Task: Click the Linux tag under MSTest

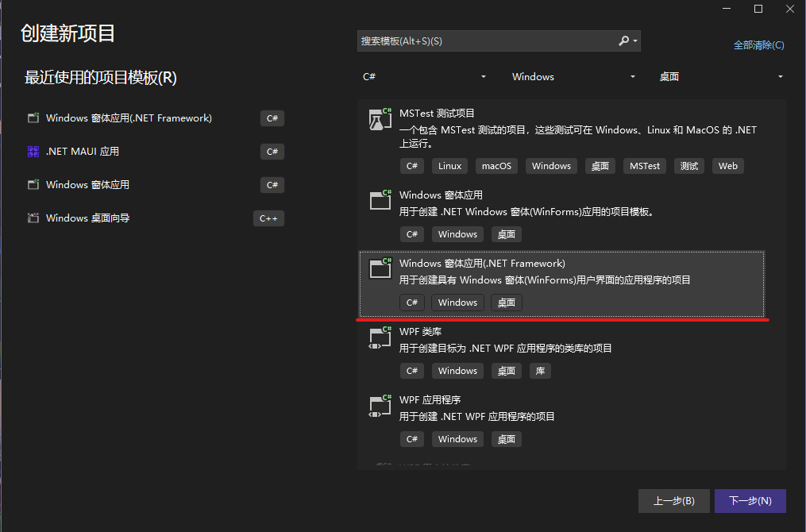Action: click(449, 166)
